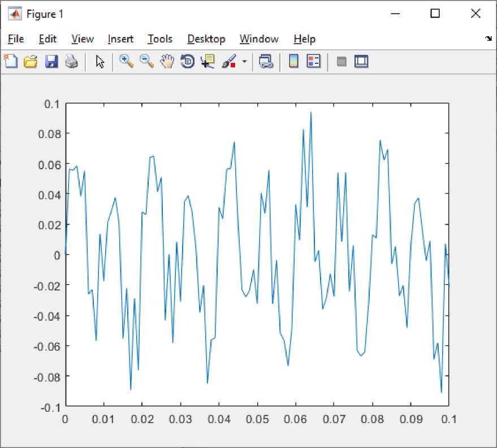The width and height of the screenshot is (497, 448).
Task: Toggle the Brush data tool
Action: [228, 62]
